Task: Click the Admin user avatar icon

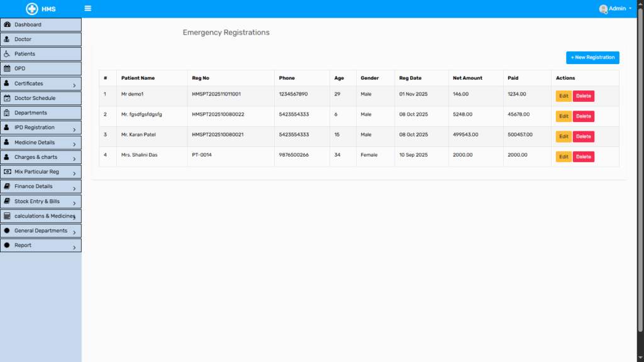Action: 603,9
